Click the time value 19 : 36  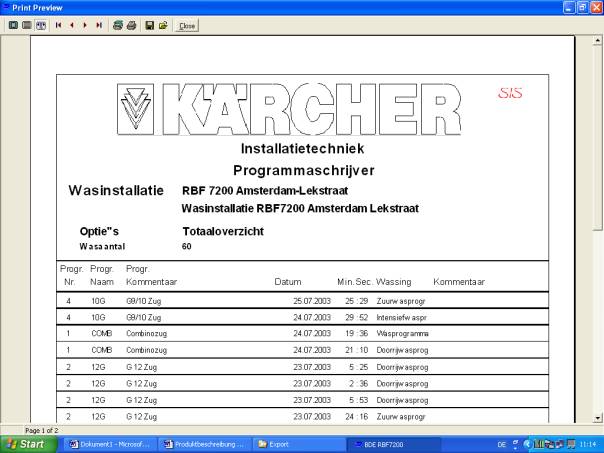click(357, 334)
